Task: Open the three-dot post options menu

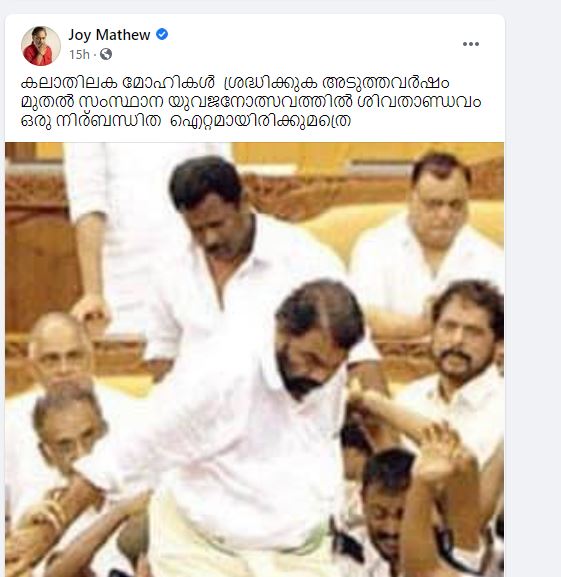Action: pyautogui.click(x=471, y=44)
